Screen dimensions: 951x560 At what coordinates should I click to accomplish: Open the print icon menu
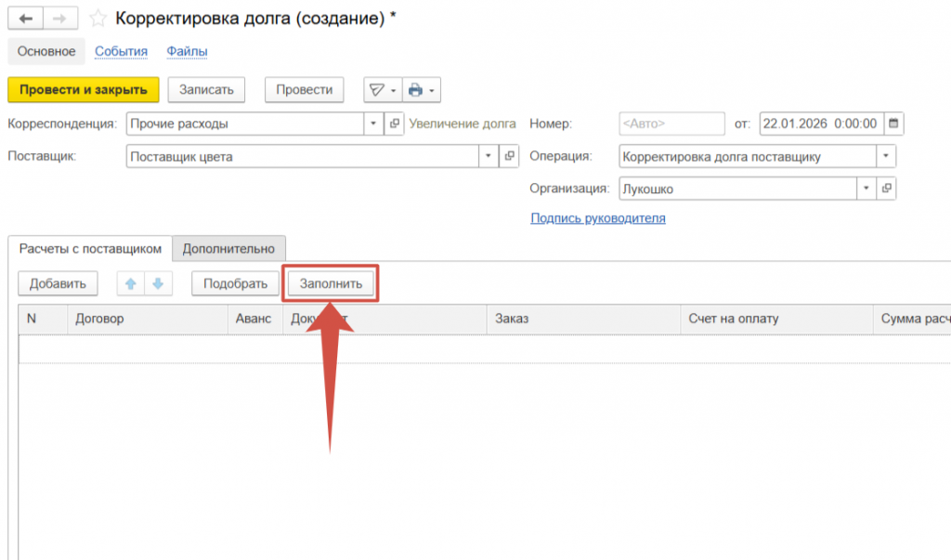pos(421,90)
